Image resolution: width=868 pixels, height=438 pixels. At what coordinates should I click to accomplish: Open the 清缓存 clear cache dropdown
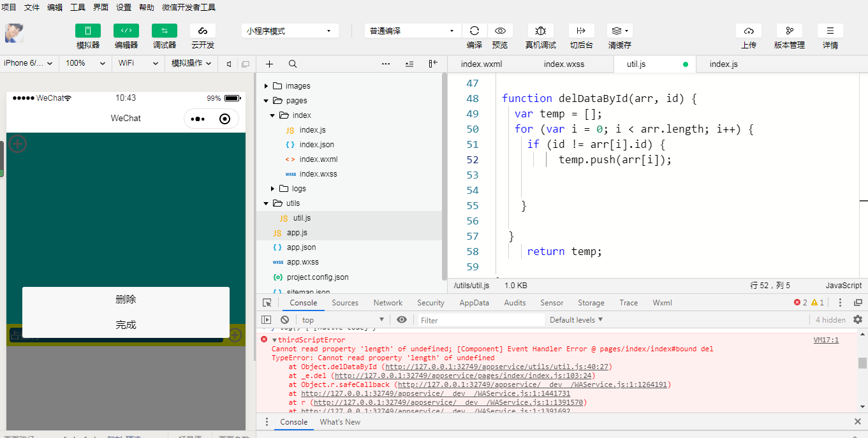tap(619, 31)
